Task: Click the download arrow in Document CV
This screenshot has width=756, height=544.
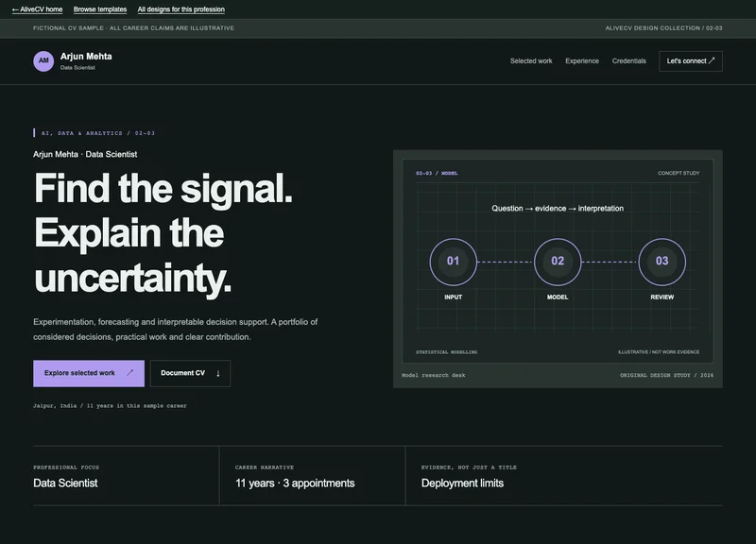Action: point(218,373)
